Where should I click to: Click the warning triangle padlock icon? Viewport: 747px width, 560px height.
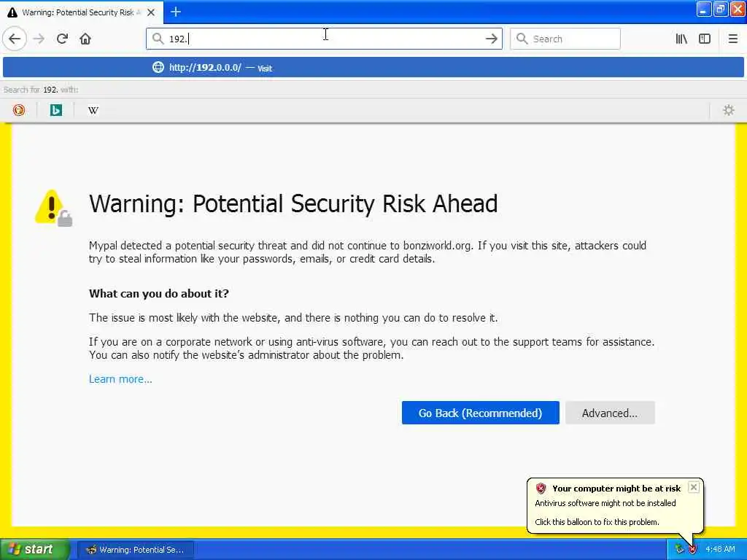click(53, 208)
